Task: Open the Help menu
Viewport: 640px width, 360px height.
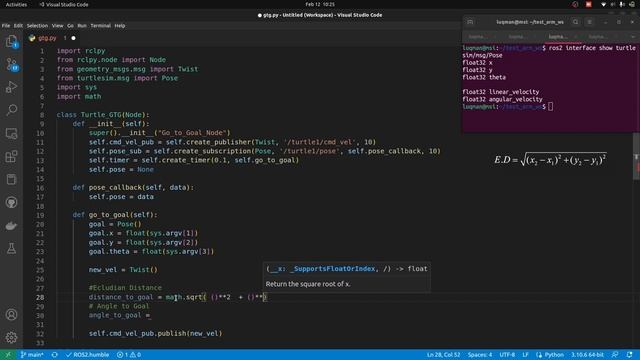Action: click(x=120, y=26)
